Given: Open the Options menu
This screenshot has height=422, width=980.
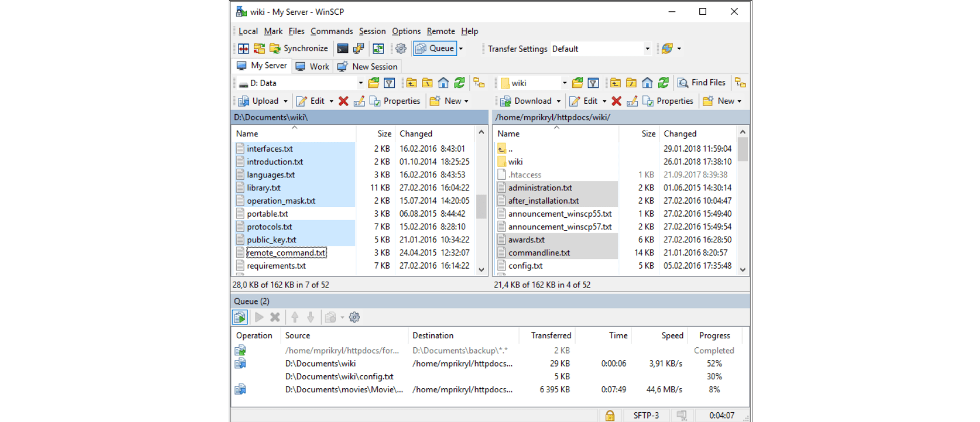Looking at the screenshot, I should click(406, 31).
